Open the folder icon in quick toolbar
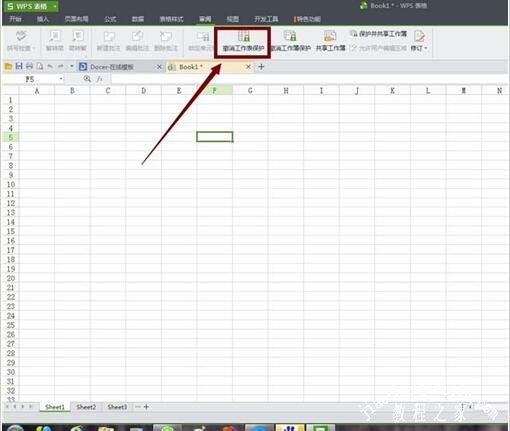This screenshot has height=431, width=510. point(8,66)
